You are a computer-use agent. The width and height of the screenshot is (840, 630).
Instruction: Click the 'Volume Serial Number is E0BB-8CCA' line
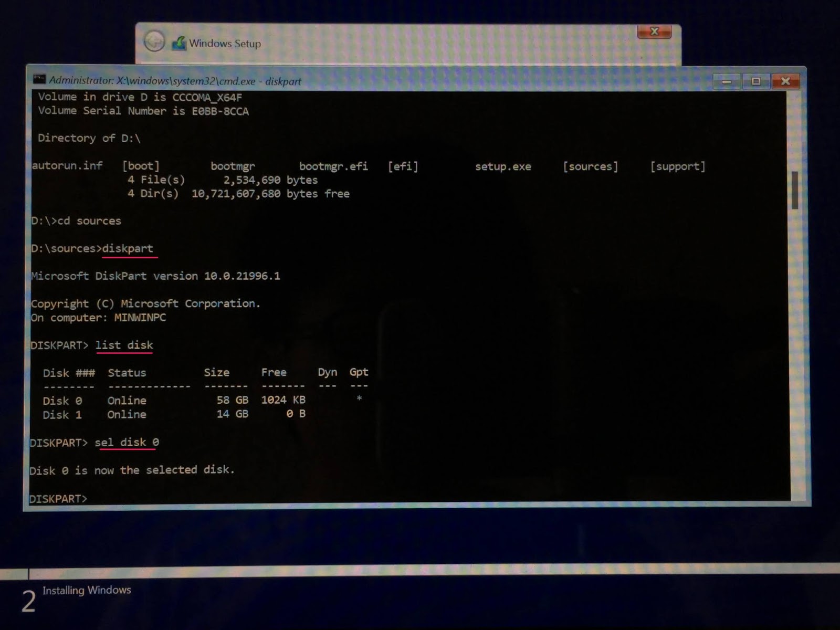click(143, 111)
